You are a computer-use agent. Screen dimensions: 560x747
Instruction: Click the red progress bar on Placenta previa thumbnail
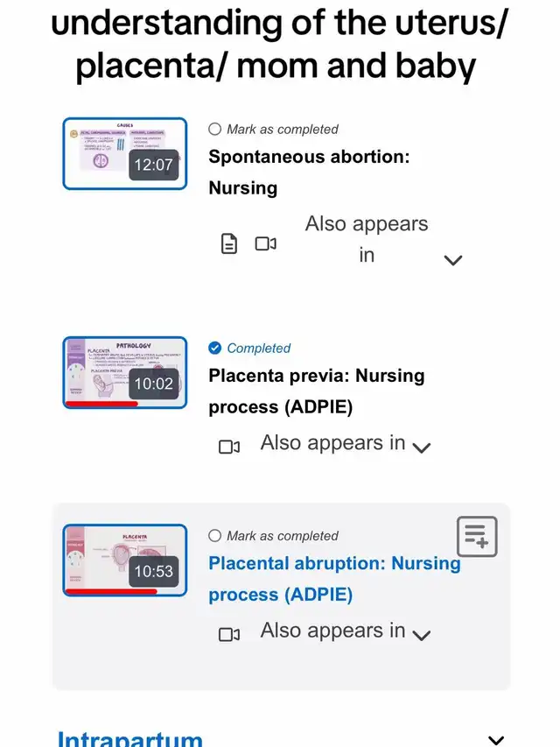point(102,404)
